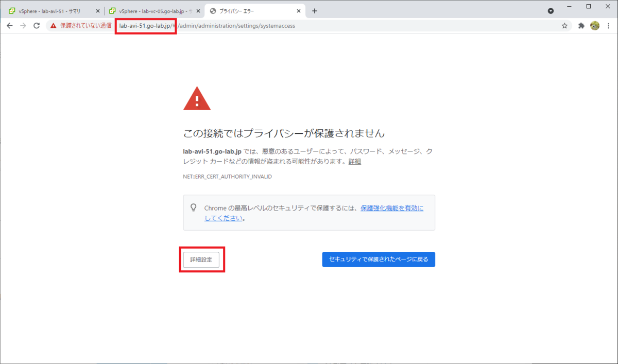Click the back navigation arrow
This screenshot has width=618, height=364.
pyautogui.click(x=9, y=25)
